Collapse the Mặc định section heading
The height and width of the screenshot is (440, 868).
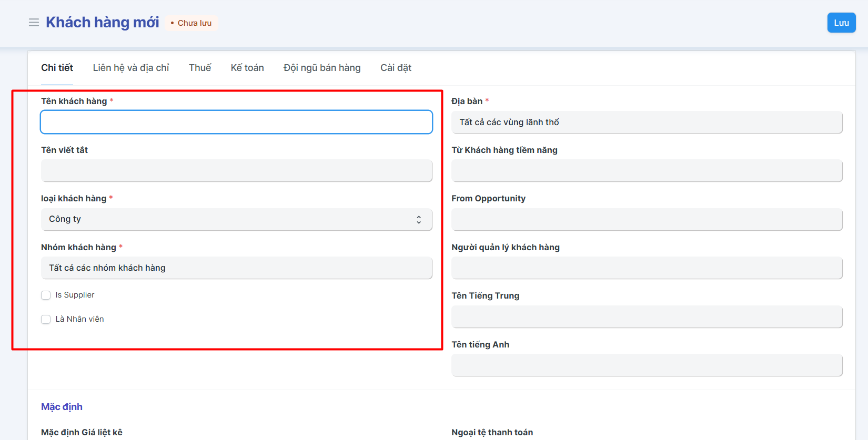pyautogui.click(x=62, y=407)
